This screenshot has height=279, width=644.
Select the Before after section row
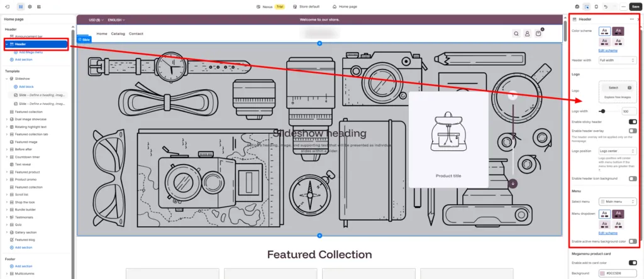(x=36, y=150)
